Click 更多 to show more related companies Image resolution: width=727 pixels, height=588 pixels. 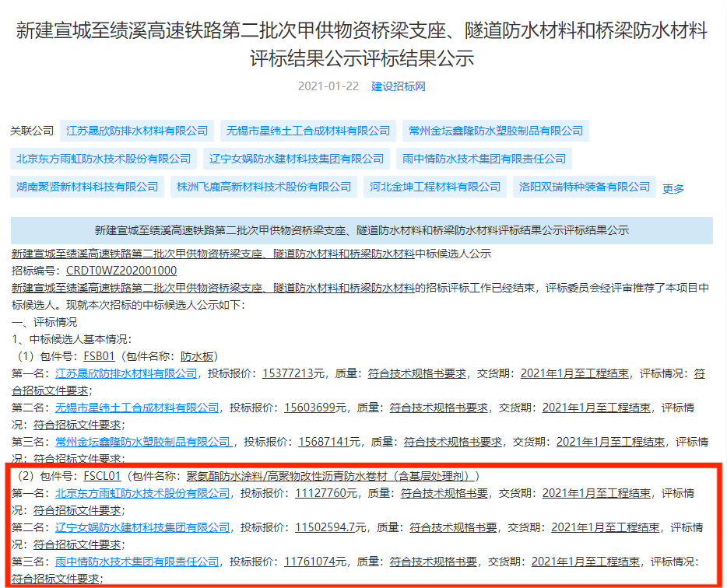pyautogui.click(x=673, y=188)
